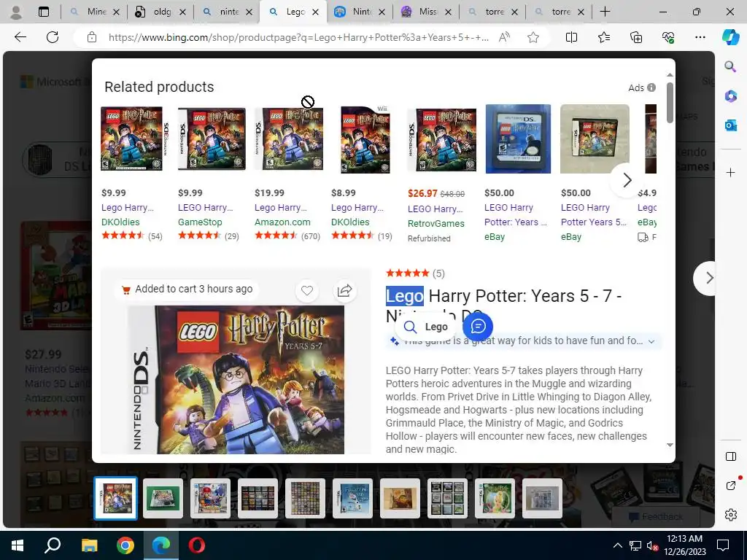
Task: Open chat bubble for selected text
Action: 478,326
